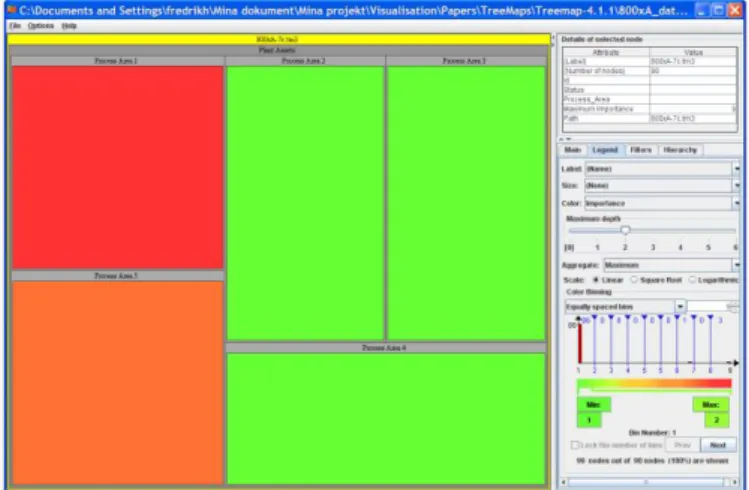The width and height of the screenshot is (749, 490).
Task: Click the Treemap app icon in title bar
Action: 12,10
